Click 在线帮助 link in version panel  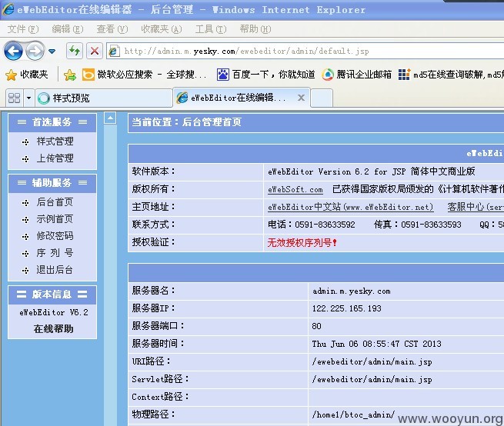[x=53, y=329]
